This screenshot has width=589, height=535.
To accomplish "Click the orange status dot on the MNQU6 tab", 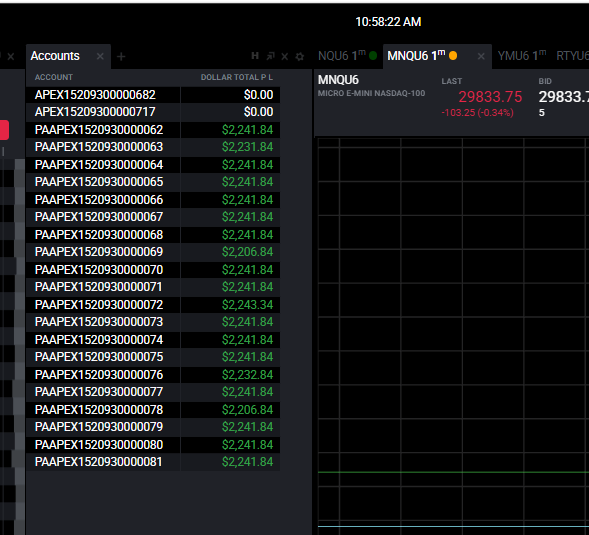I will [x=453, y=56].
